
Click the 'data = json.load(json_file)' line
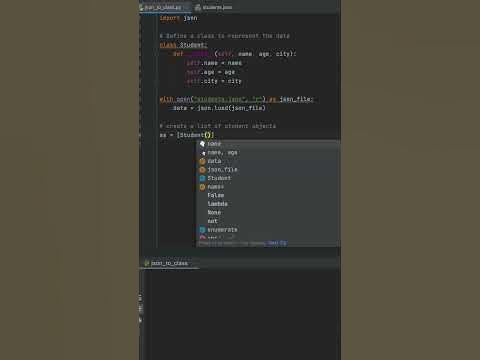pyautogui.click(x=219, y=108)
